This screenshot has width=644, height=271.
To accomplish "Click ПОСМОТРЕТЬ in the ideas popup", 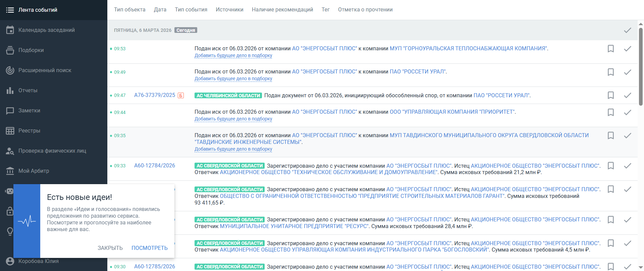I will point(149,248).
